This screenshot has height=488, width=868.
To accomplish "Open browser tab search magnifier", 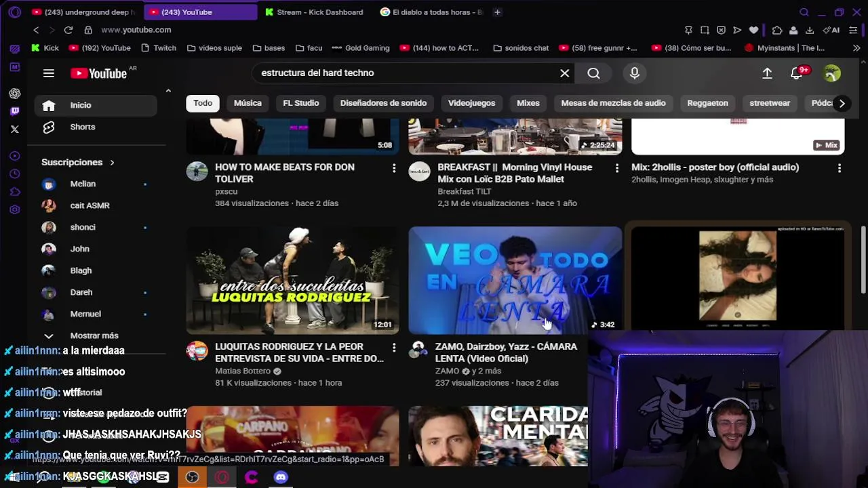I will pos(804,12).
